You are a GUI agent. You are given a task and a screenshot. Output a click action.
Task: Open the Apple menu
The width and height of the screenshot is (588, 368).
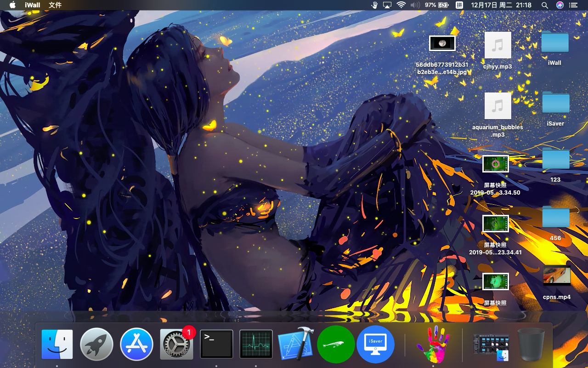point(12,5)
